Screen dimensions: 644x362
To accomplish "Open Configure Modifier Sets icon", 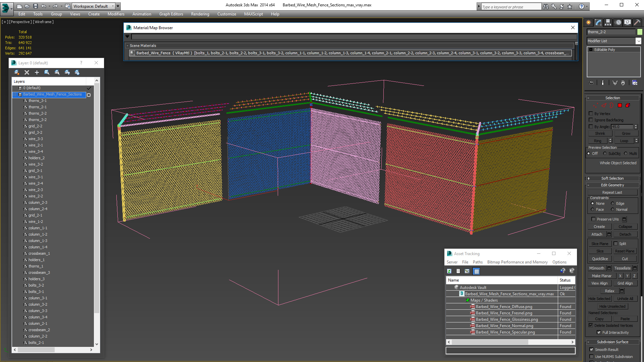I will [635, 82].
